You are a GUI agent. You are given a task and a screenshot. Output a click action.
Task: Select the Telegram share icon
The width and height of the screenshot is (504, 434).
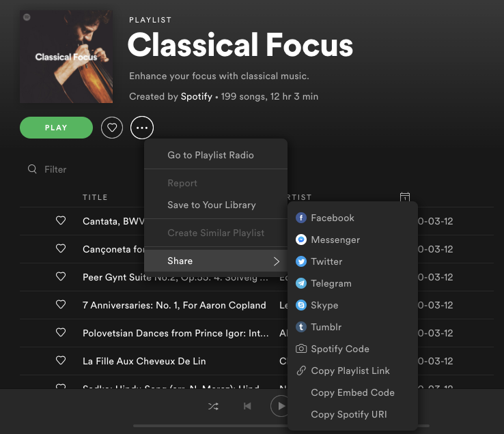pos(301,284)
